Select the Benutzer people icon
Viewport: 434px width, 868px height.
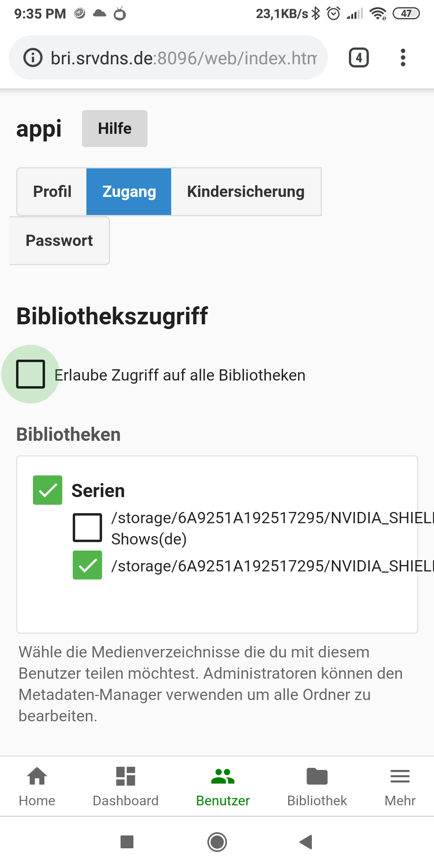[223, 776]
